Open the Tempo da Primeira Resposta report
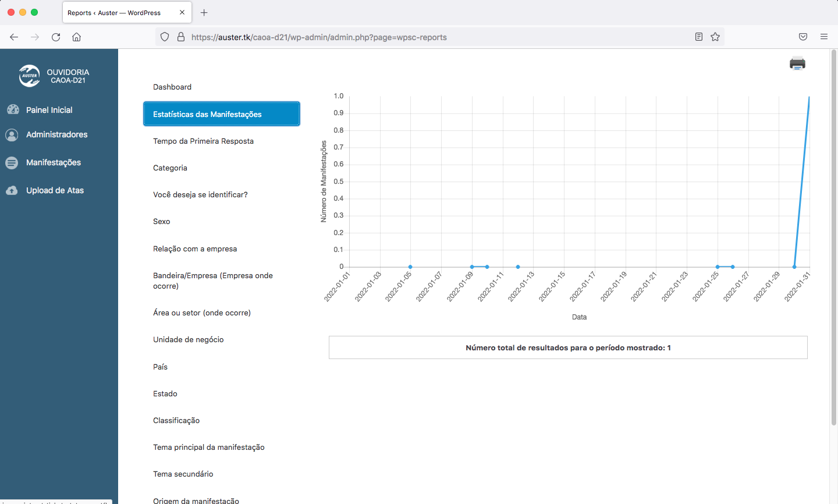Image resolution: width=838 pixels, height=504 pixels. 203,141
